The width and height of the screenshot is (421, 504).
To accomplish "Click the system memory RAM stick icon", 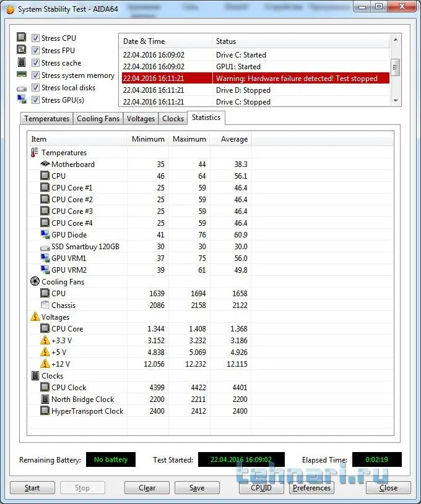I will (x=21, y=74).
